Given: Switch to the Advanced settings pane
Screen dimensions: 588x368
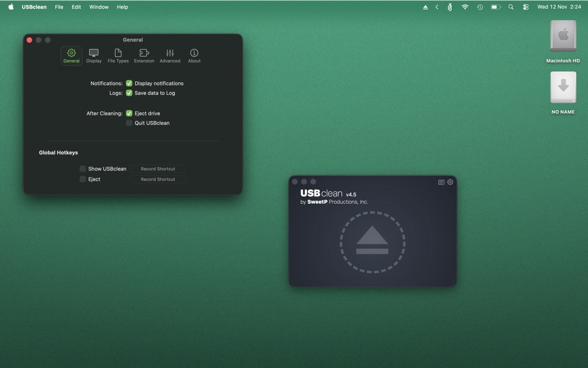Looking at the screenshot, I should (169, 55).
